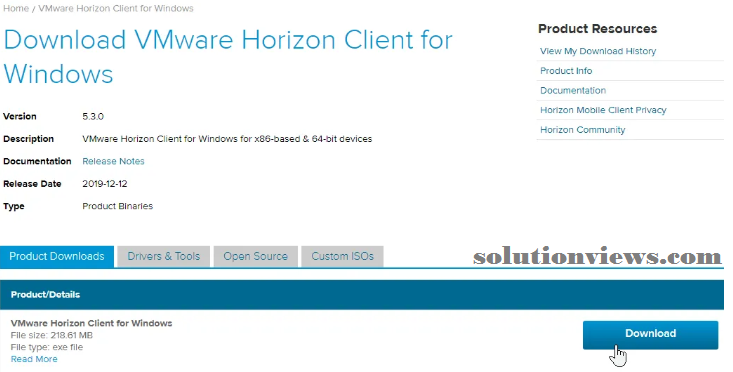Viewport: 733px width, 372px height.
Task: Switch to the Drivers & Tools tab
Action: pos(164,257)
